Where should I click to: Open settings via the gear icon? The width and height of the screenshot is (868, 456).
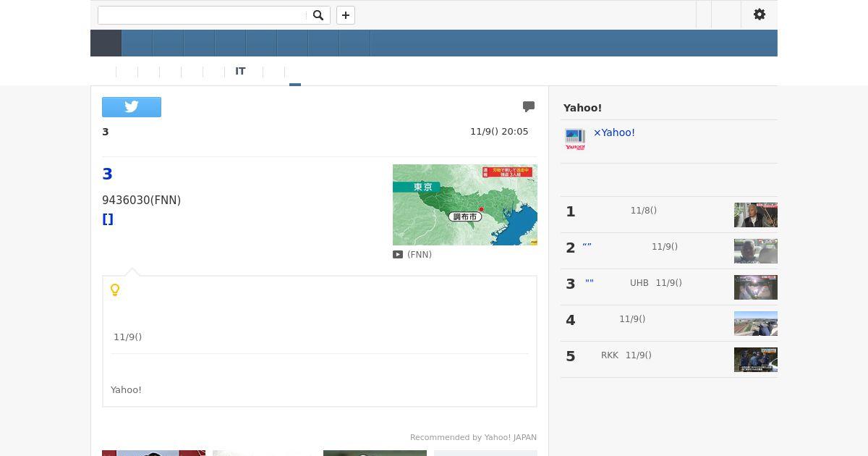pyautogui.click(x=759, y=14)
